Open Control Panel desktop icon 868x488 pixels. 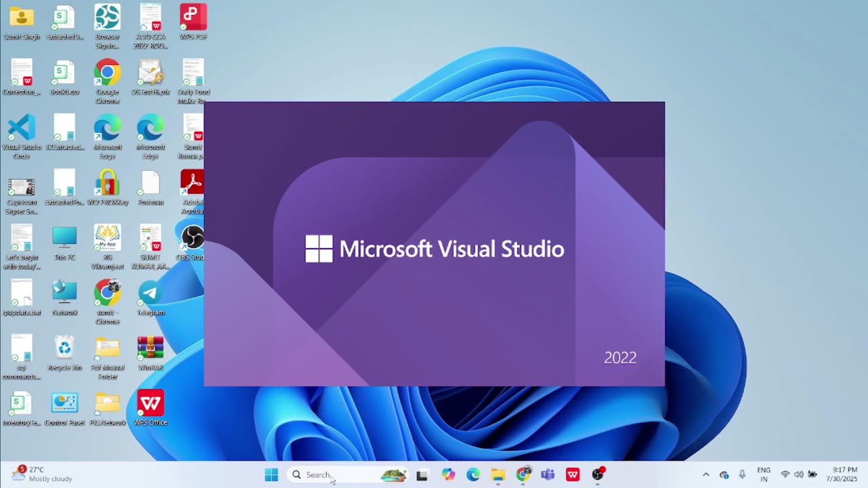pyautogui.click(x=64, y=408)
